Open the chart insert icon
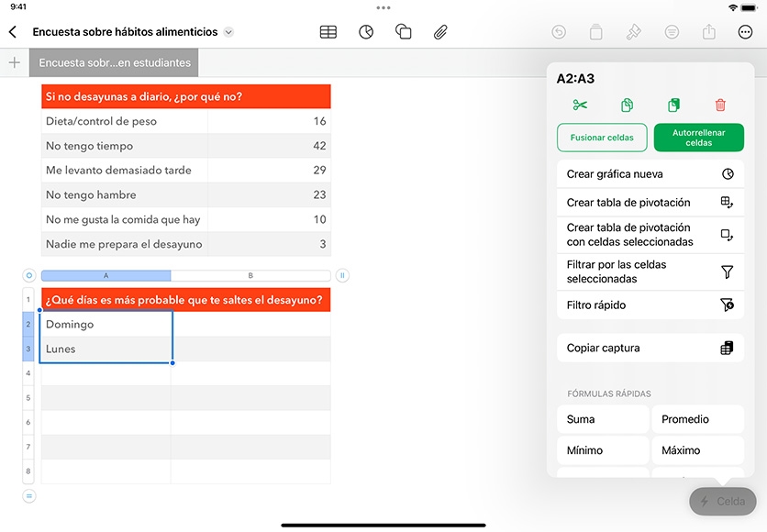 [x=366, y=32]
